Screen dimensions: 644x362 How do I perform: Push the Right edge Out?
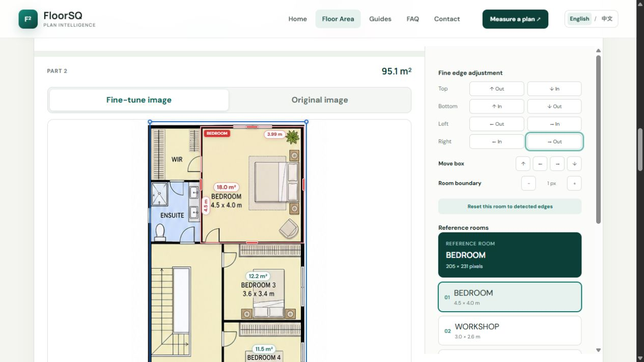coord(554,142)
